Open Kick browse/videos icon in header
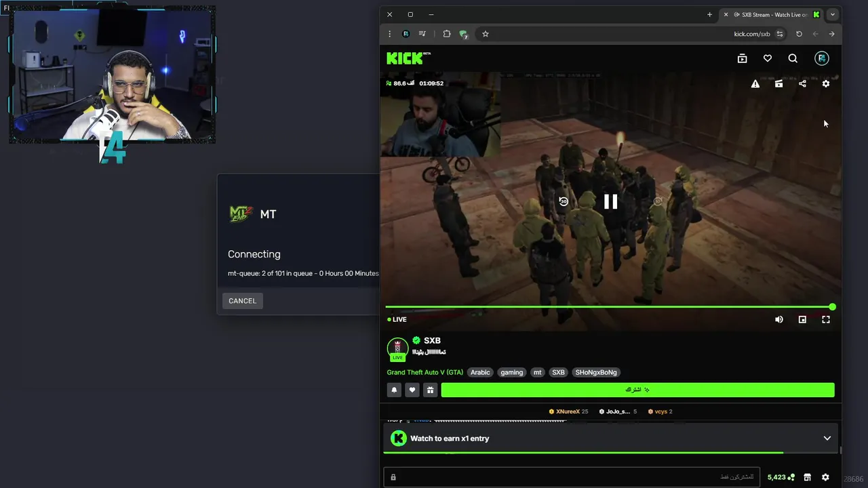The image size is (868, 488). pyautogui.click(x=742, y=58)
